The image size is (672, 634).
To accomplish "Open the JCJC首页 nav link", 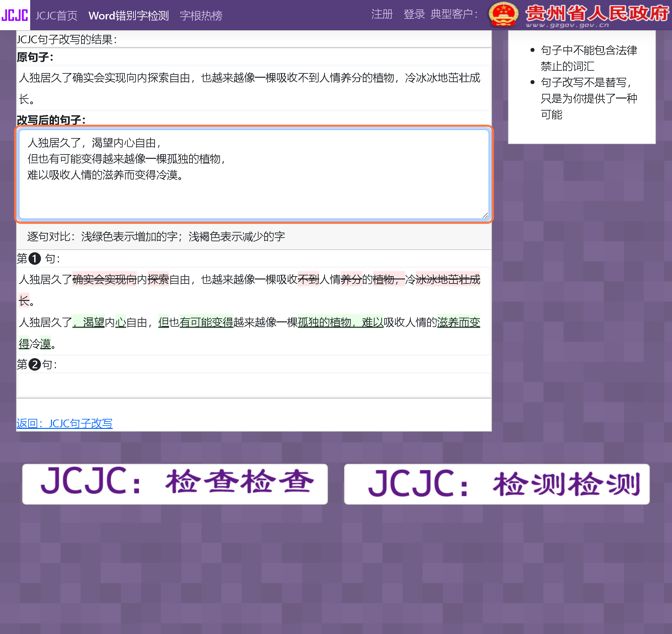I will point(56,15).
